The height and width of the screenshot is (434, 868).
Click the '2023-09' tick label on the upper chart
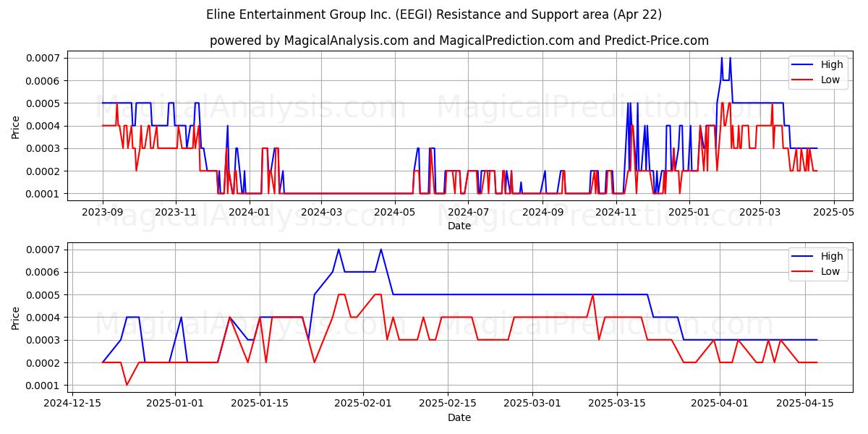tap(103, 213)
